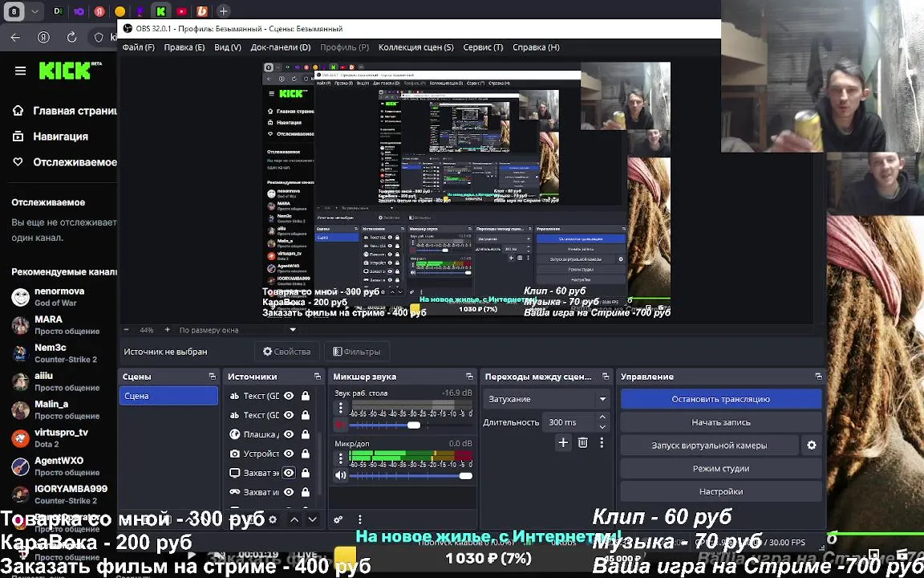924x578 pixels.
Task: Undock the Источники panel with its pop-out icon
Action: 318,377
